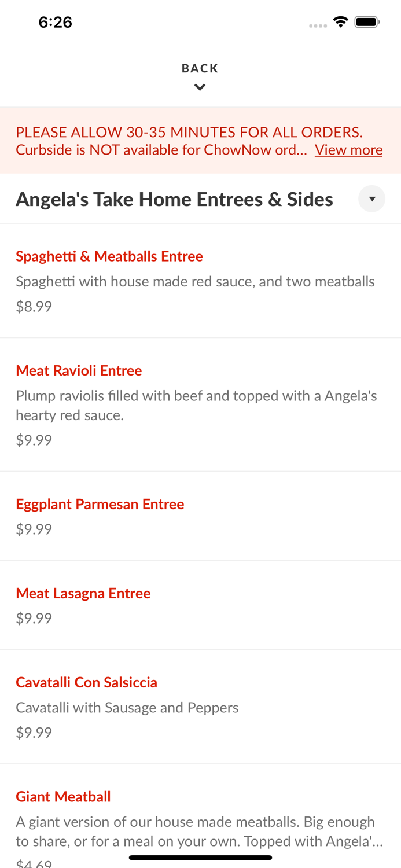This screenshot has height=868, width=401.
Task: Tap the cellular signal dots icon
Action: tap(318, 25)
